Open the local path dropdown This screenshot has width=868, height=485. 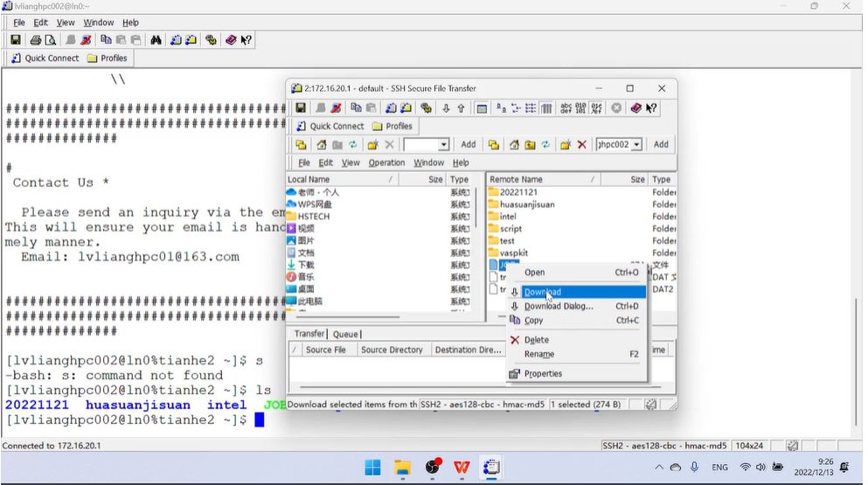pyautogui.click(x=443, y=145)
